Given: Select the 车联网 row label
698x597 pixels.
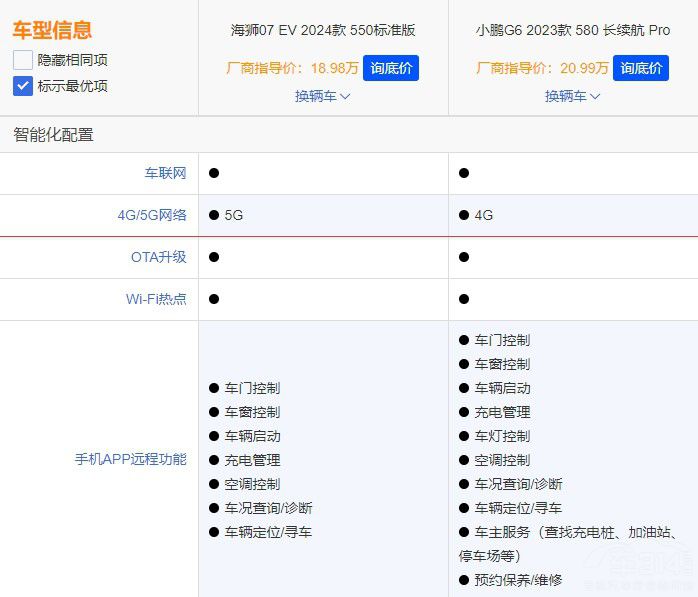Looking at the screenshot, I should (165, 173).
